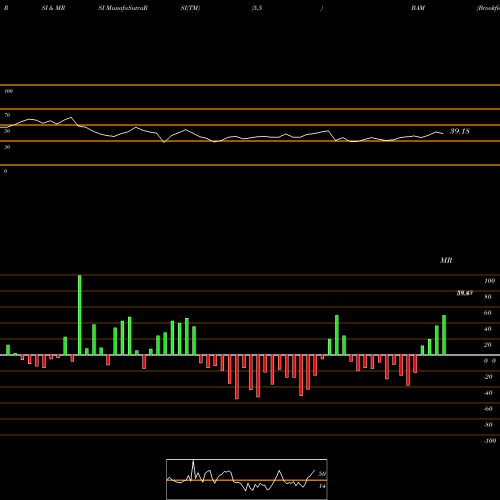
Task: Click the RSI value label 39.18
Action: (460, 131)
